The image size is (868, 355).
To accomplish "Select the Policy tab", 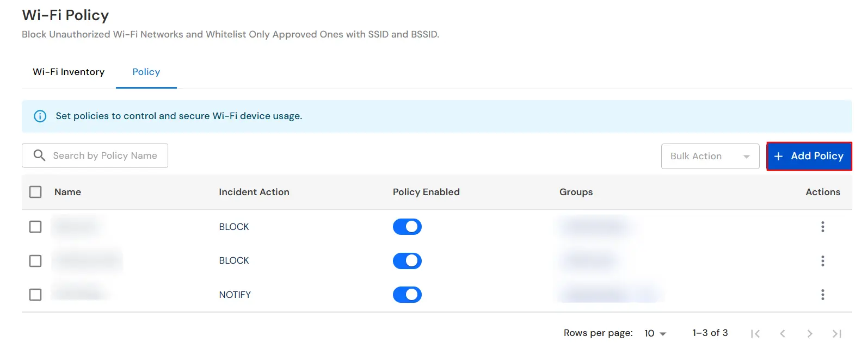I will [146, 72].
